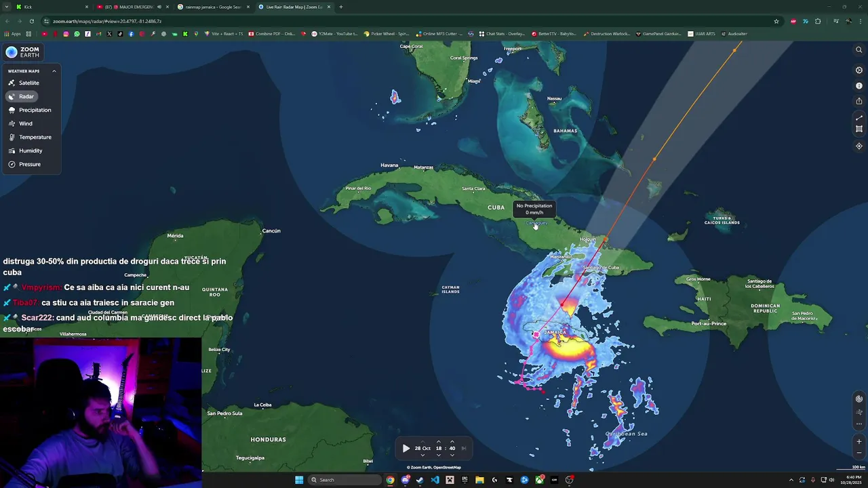868x488 pixels.
Task: Zoom in on the map
Action: click(859, 441)
